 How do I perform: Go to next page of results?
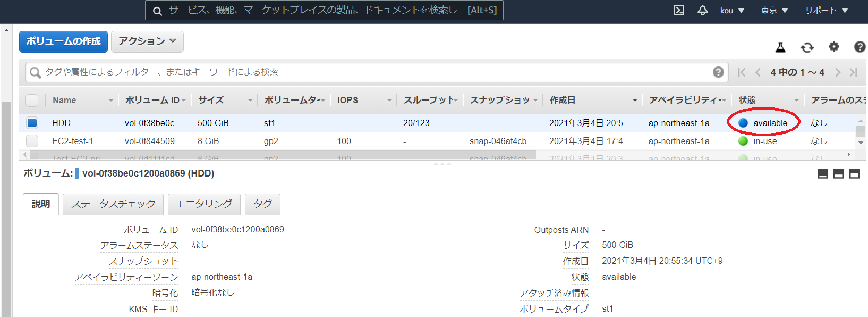point(838,72)
